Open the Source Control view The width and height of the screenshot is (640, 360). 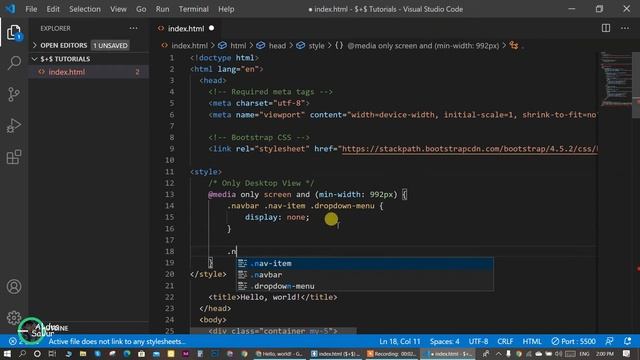point(14,94)
